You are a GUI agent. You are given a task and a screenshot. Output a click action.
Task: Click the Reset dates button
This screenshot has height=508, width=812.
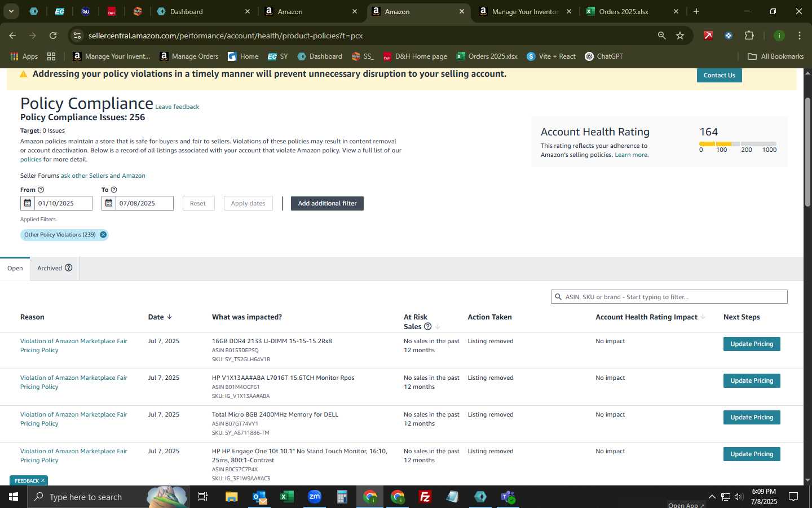[x=198, y=203]
